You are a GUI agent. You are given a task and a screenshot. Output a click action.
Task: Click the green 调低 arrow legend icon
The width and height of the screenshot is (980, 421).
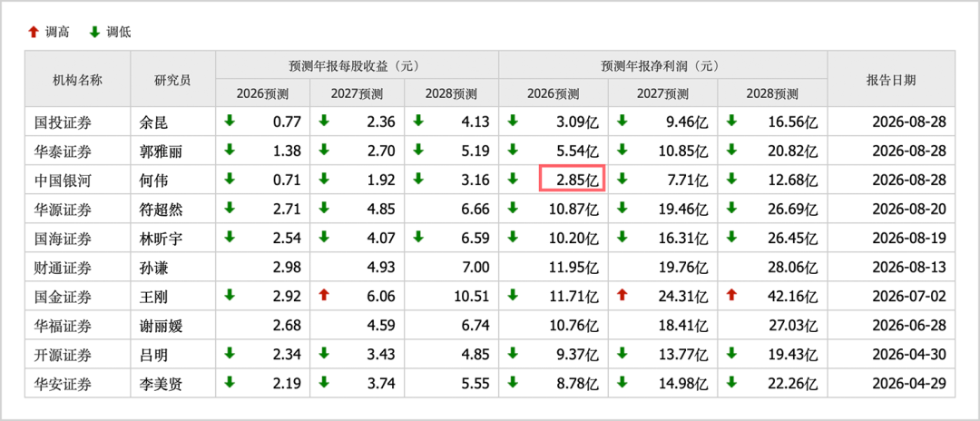point(95,33)
